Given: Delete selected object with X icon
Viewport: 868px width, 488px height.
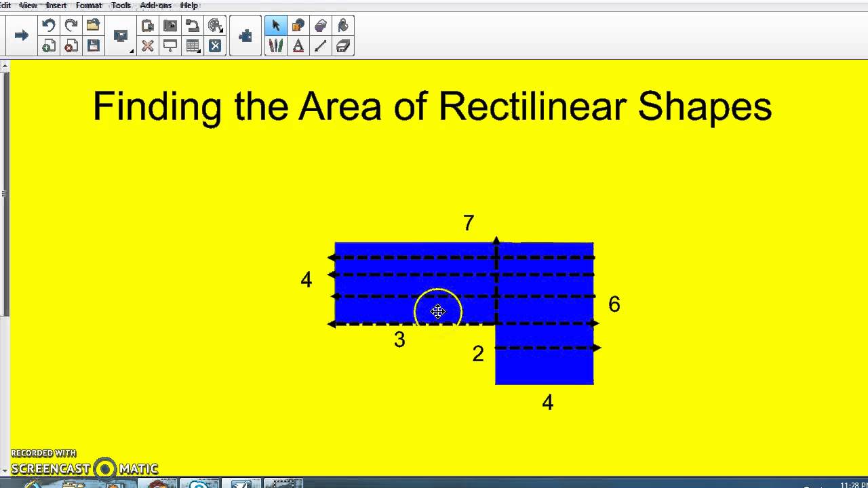Looking at the screenshot, I should [x=148, y=46].
